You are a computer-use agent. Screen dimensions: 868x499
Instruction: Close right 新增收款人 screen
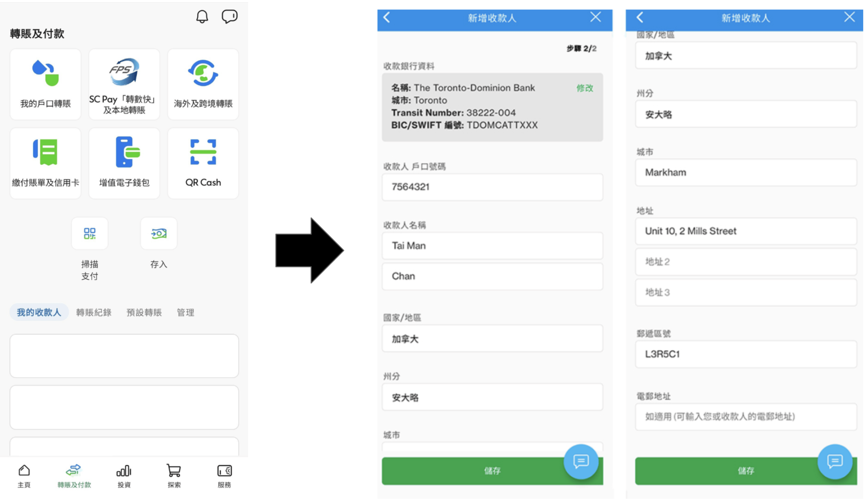pos(849,17)
